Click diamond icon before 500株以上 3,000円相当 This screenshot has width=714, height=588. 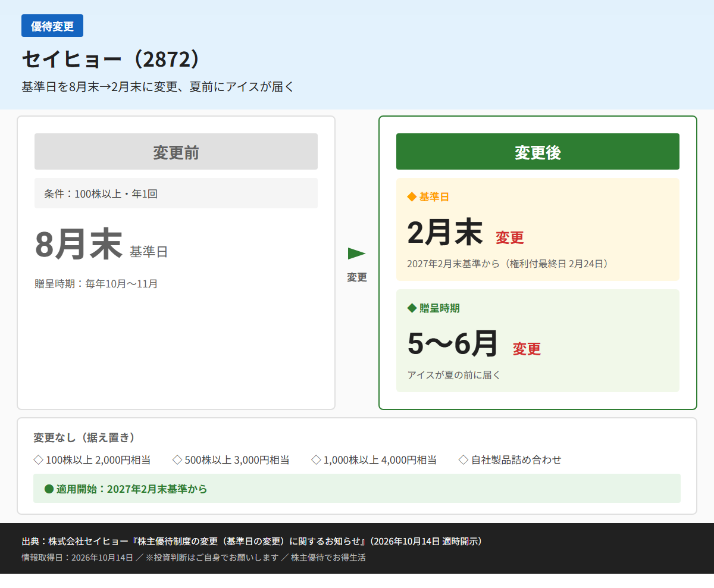[177, 459]
